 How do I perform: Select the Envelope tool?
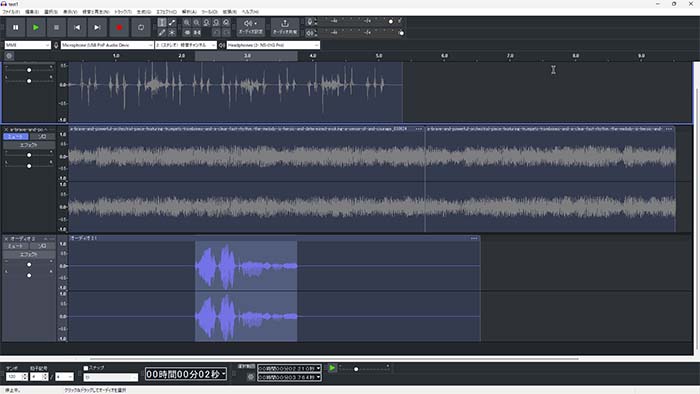172,23
